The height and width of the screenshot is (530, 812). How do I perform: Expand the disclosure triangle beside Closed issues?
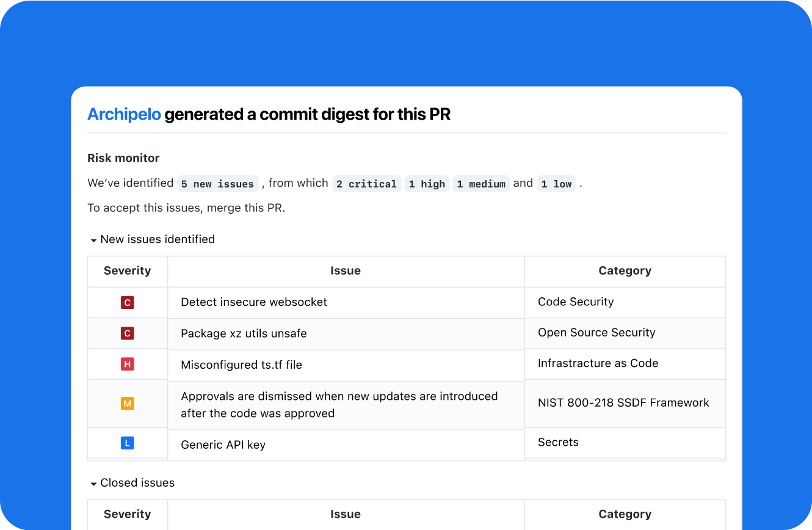pos(93,482)
